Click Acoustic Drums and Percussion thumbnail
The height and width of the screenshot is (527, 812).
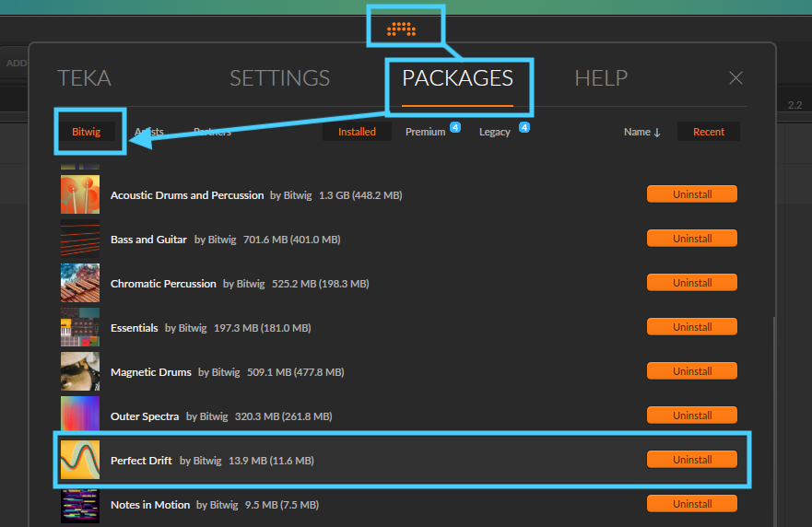(x=80, y=194)
